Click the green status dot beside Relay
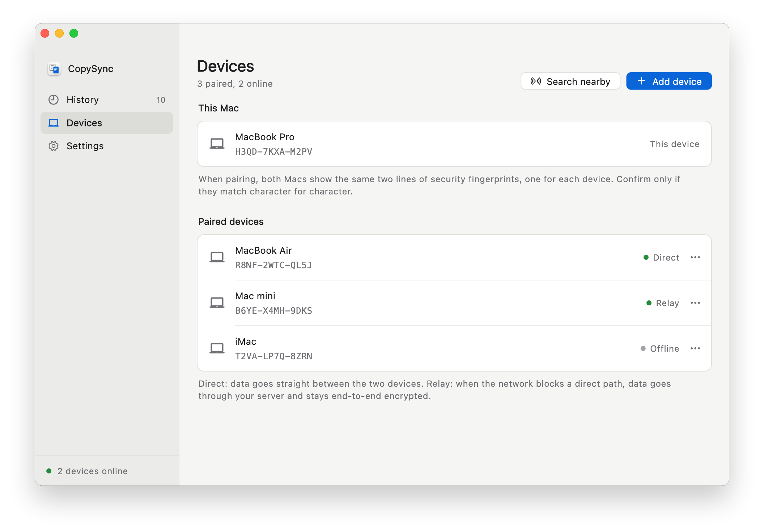The image size is (764, 532). (x=649, y=303)
